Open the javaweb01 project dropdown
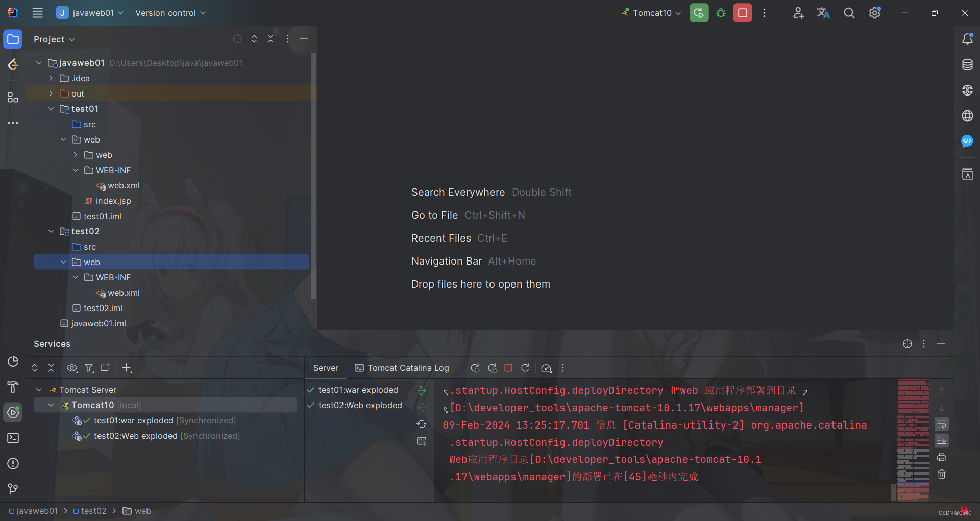 coord(90,13)
